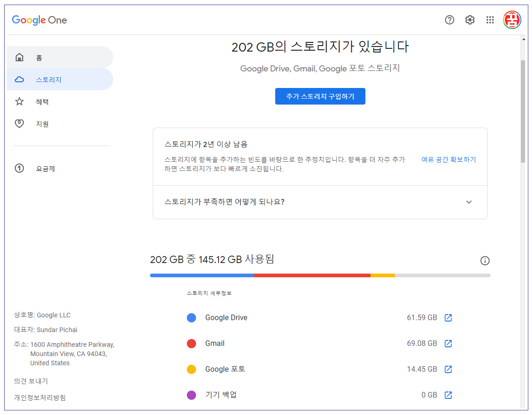The height and width of the screenshot is (415, 532).
Task: Click the blue Google Drive color dot
Action: (191, 317)
